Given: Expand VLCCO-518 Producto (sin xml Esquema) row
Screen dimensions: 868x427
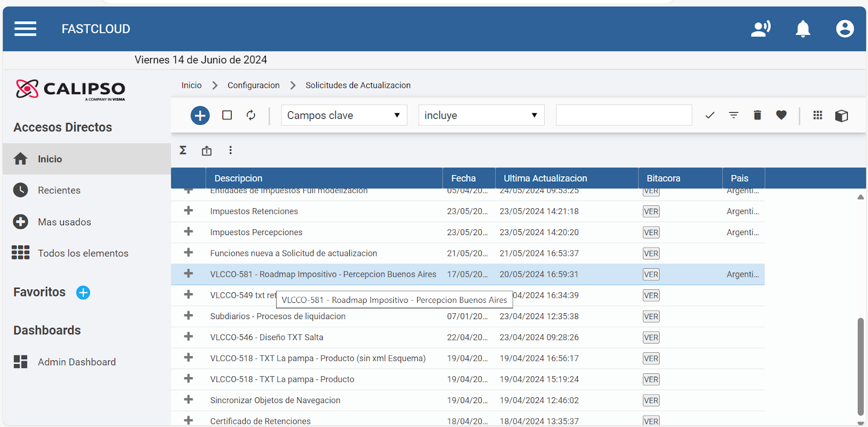Looking at the screenshot, I should tap(188, 358).
